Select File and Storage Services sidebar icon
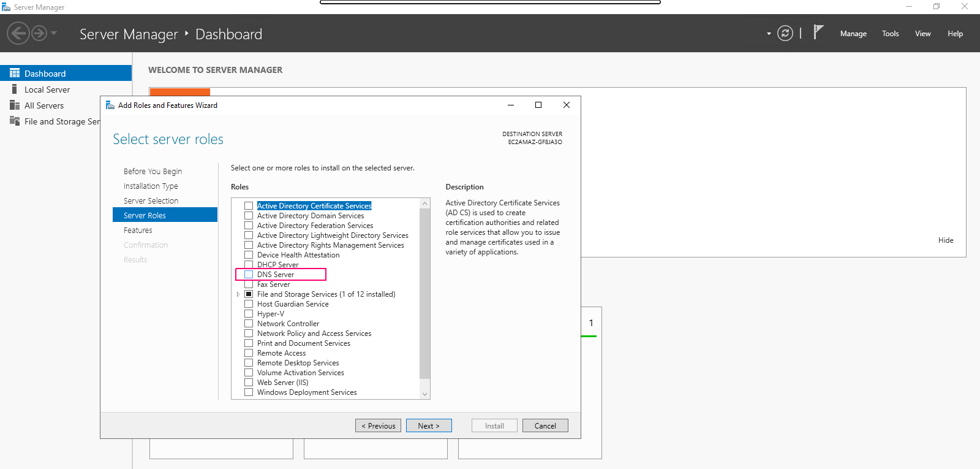Viewport: 980px width, 469px height. 15,121
